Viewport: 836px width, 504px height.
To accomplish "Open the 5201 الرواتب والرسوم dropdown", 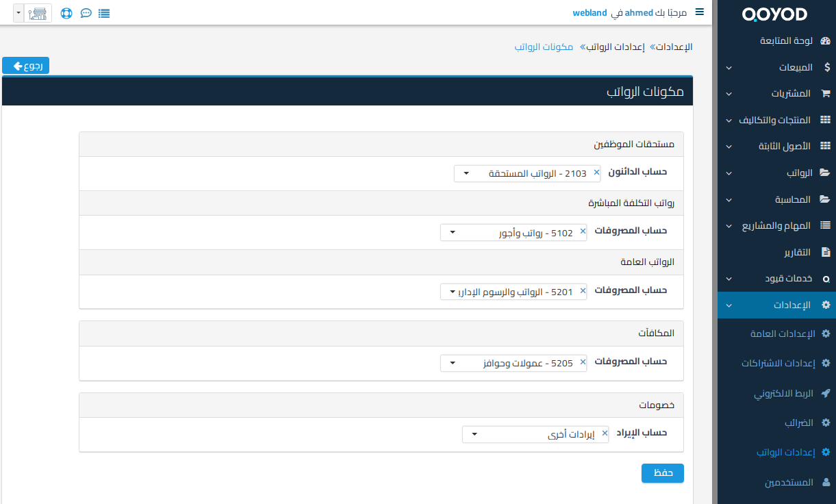I will [x=452, y=291].
